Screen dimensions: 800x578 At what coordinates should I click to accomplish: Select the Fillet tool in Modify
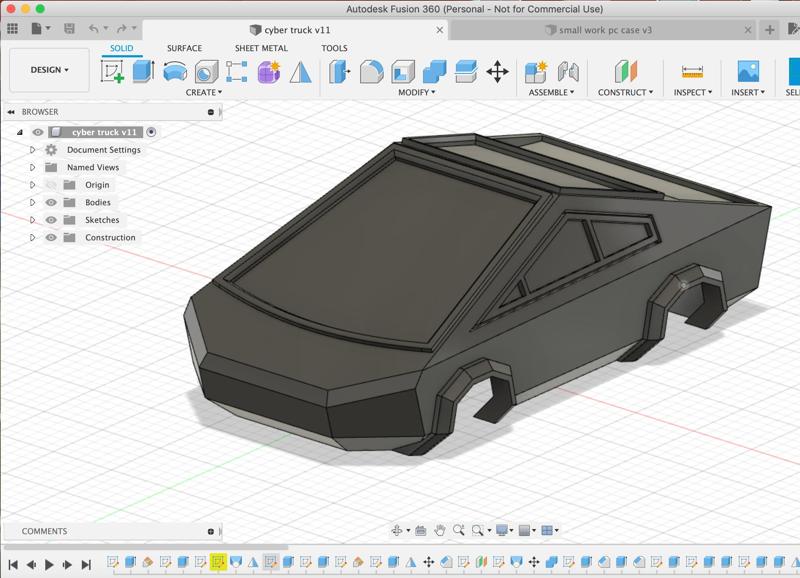371,71
